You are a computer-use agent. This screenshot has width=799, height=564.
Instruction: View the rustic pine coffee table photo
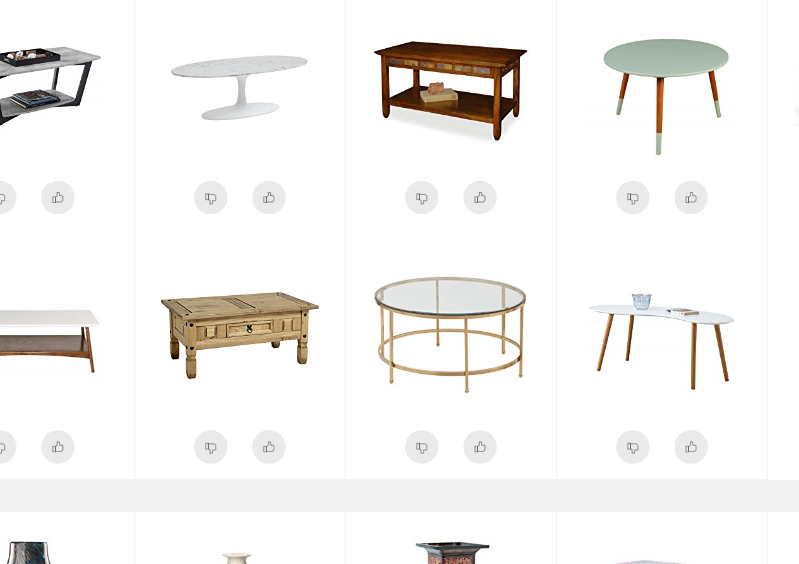coord(239,335)
